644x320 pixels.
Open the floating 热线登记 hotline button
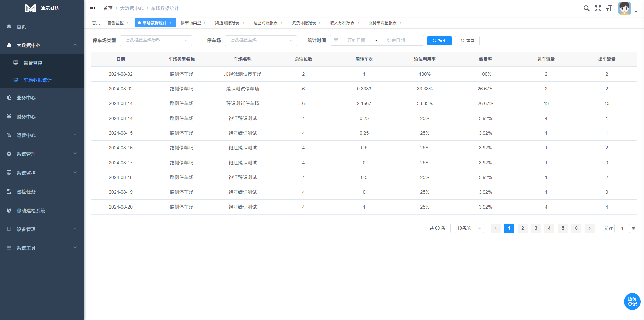tap(632, 302)
